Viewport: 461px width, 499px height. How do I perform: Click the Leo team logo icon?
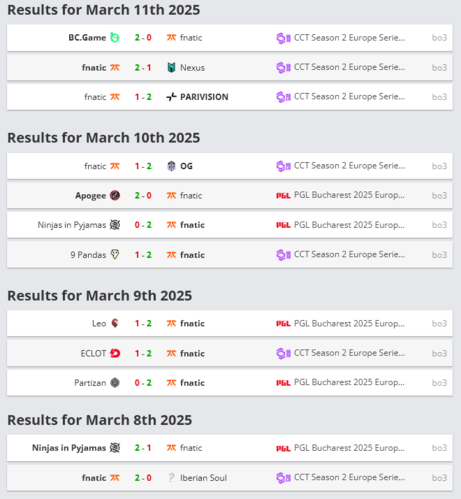click(115, 323)
